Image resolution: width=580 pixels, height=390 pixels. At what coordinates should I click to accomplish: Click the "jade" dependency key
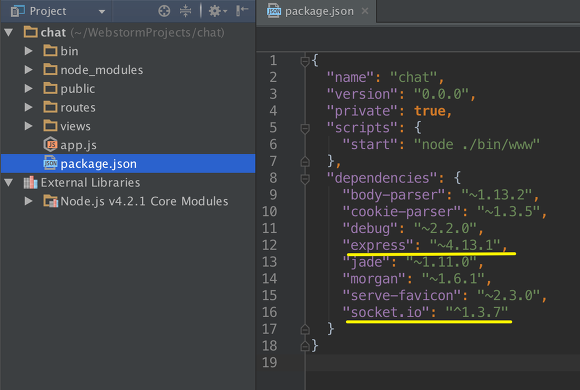click(x=366, y=262)
